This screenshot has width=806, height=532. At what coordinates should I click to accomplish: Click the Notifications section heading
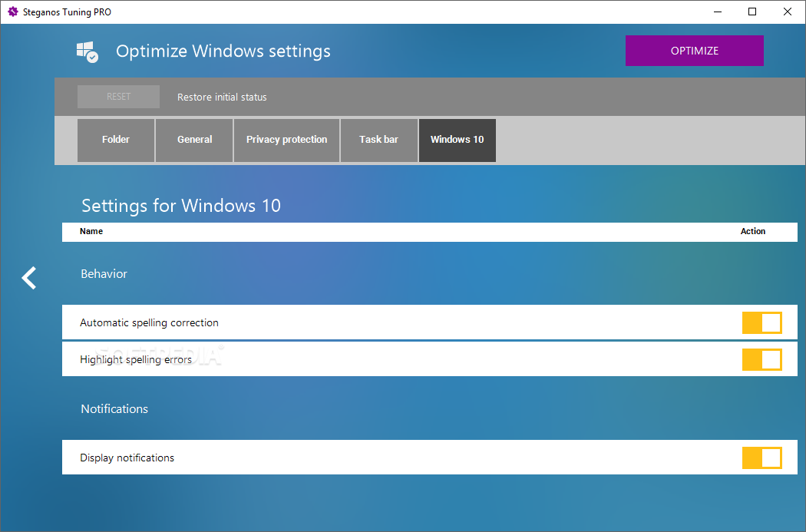[114, 409]
